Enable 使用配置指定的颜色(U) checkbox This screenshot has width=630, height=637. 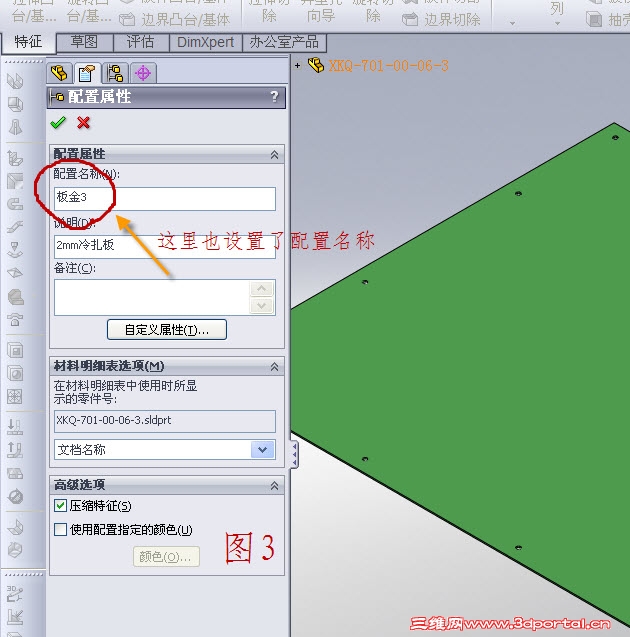click(61, 529)
